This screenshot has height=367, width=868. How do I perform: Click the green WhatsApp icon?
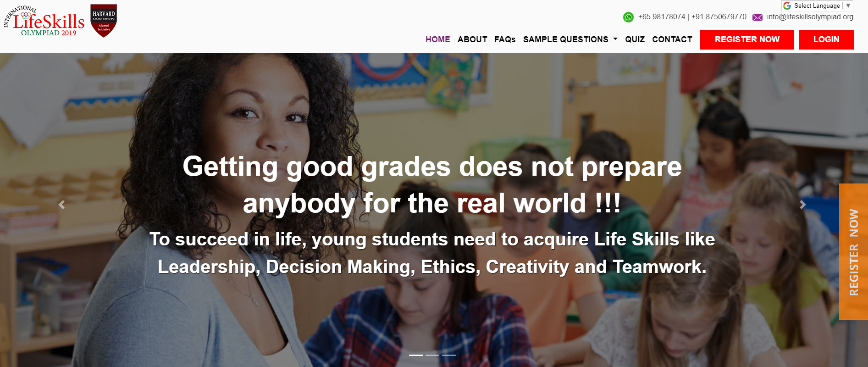628,17
